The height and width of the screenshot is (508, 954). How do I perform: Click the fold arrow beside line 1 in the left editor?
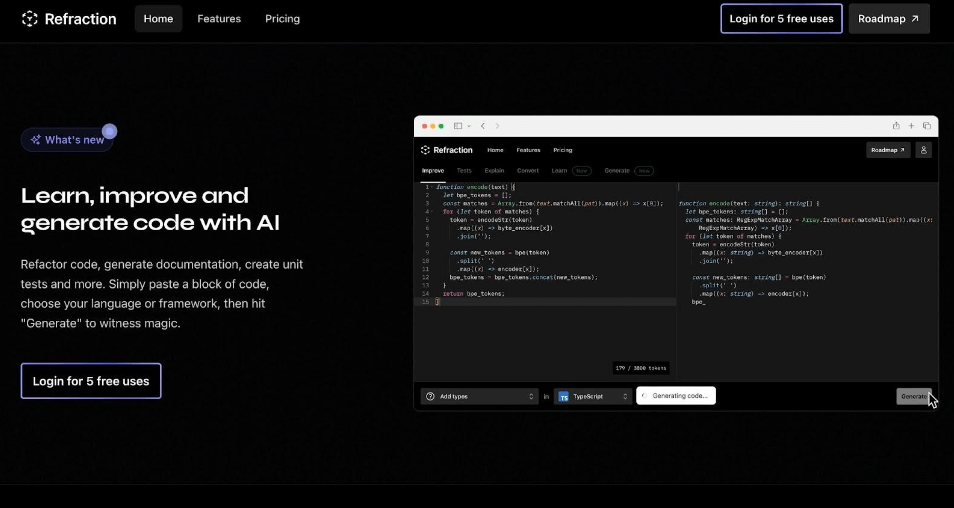click(x=431, y=187)
